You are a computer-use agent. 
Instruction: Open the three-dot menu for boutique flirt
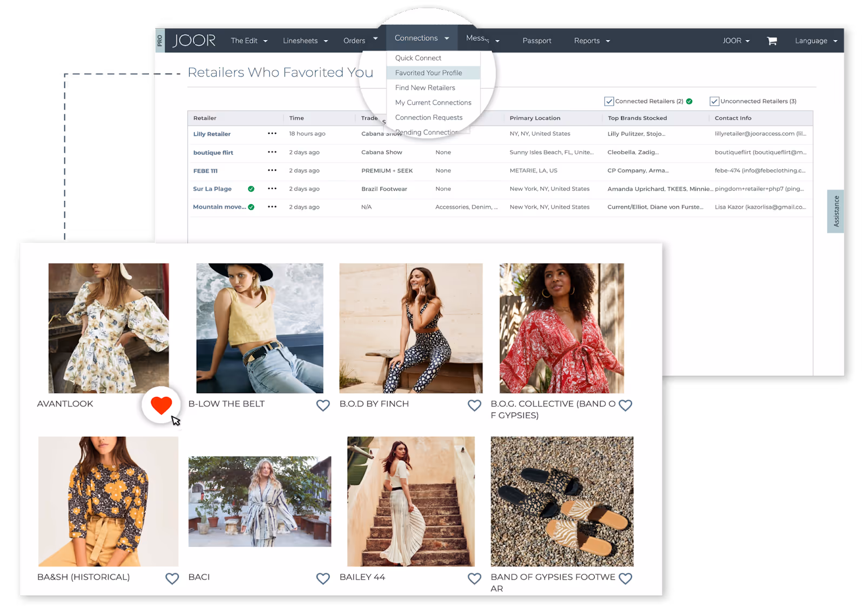(272, 152)
